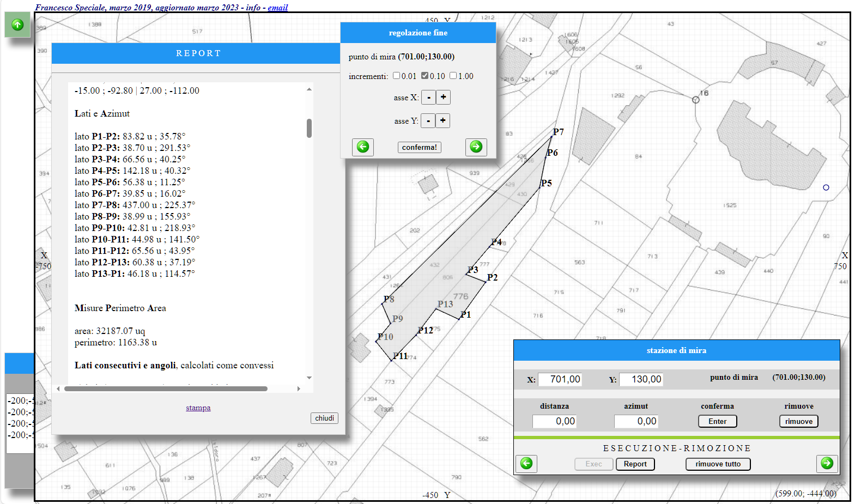The image size is (861, 504).
Task: Open the email link in the header
Action: [x=277, y=8]
